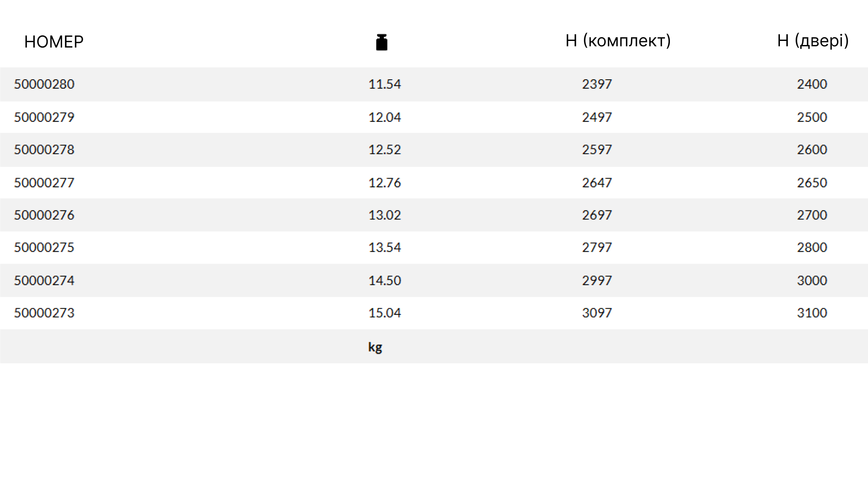Click article number 50000278

[44, 150]
